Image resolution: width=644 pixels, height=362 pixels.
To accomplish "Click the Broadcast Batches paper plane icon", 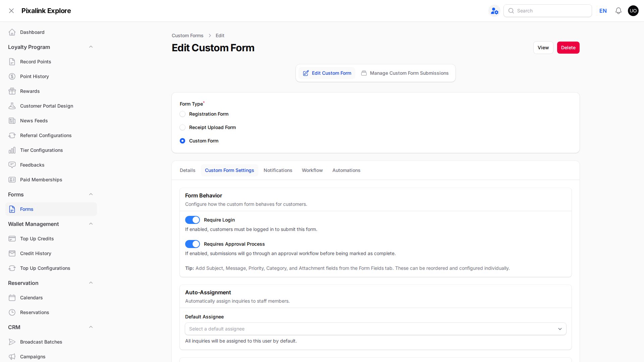I will coord(12,342).
